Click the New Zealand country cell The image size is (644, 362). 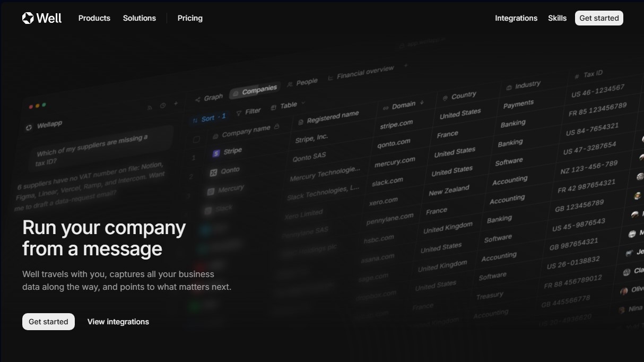pyautogui.click(x=449, y=190)
